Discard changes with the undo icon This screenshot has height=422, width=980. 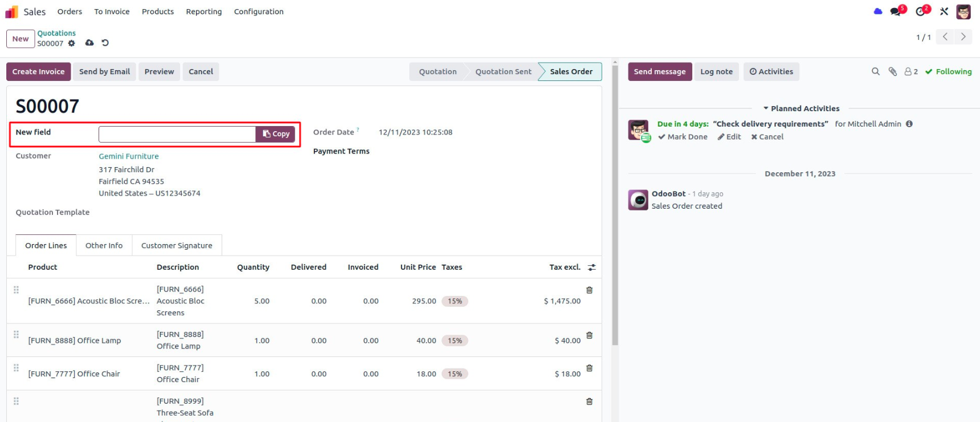click(105, 43)
